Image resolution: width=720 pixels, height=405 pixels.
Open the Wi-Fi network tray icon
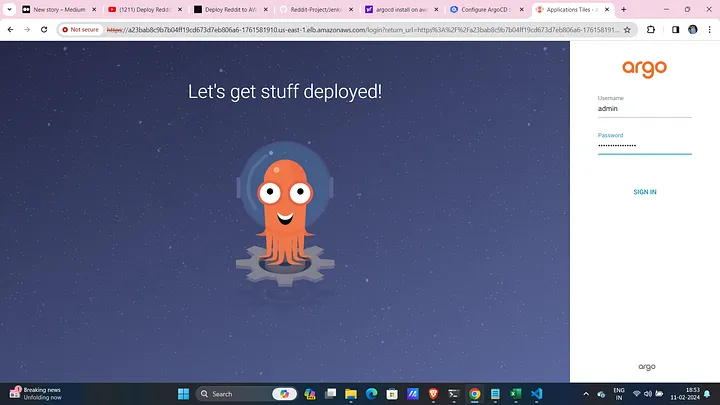[636, 394]
